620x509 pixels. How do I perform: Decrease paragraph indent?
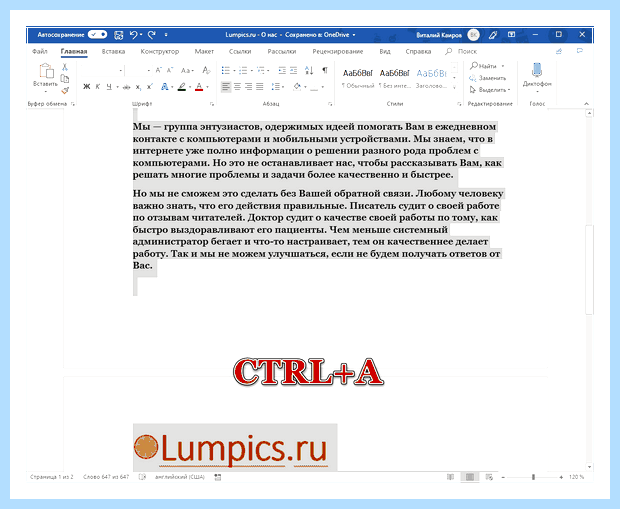click(x=282, y=70)
